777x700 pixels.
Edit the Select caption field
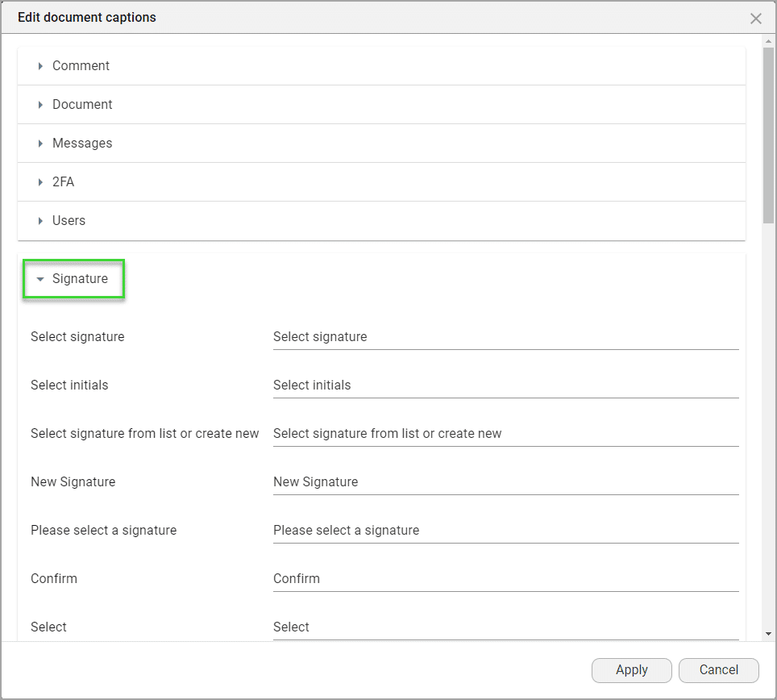coord(505,627)
